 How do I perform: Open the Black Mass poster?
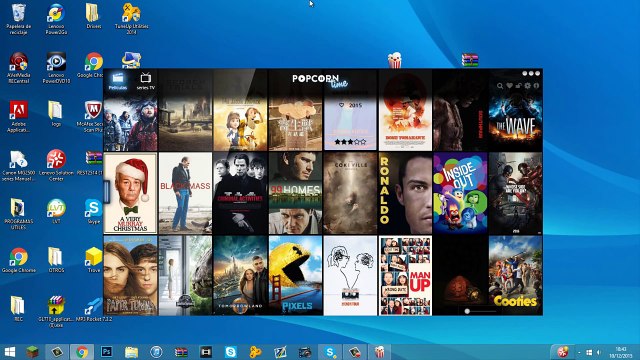(x=185, y=193)
